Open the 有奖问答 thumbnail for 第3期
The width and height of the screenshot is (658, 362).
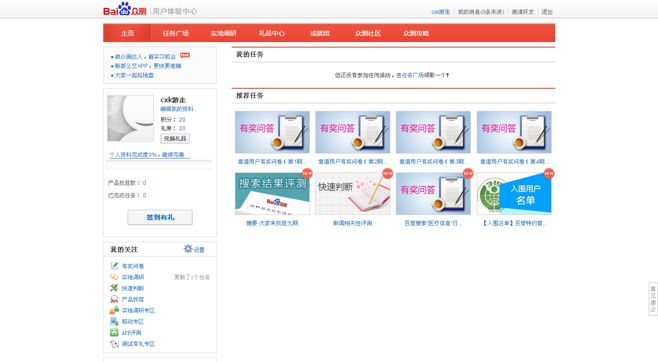433,132
